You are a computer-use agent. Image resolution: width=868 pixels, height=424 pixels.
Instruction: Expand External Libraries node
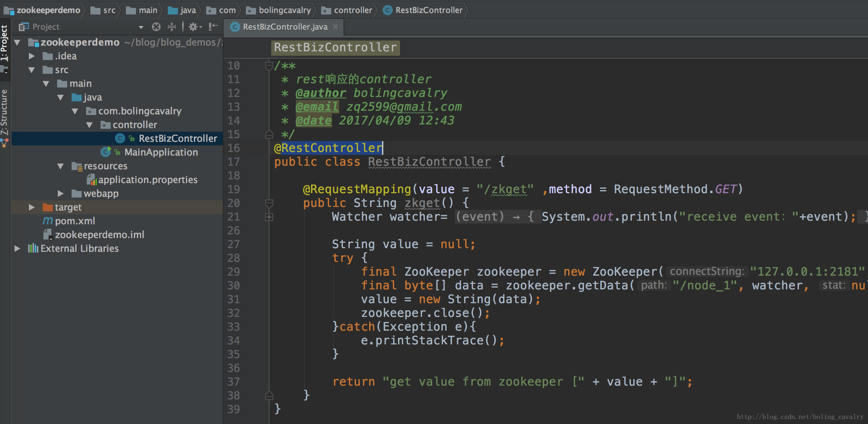(17, 249)
